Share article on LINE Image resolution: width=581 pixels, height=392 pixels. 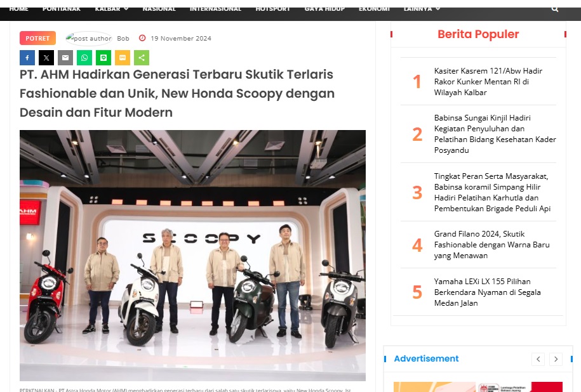click(x=104, y=58)
